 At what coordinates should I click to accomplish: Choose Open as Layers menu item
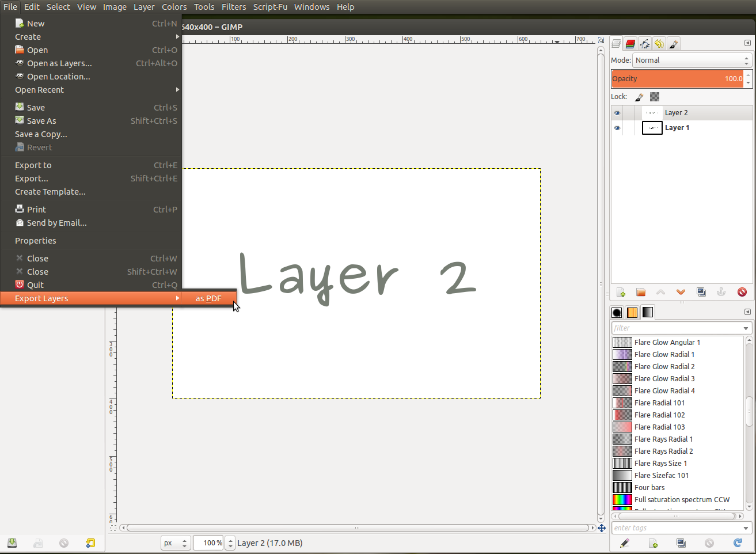tap(90, 63)
